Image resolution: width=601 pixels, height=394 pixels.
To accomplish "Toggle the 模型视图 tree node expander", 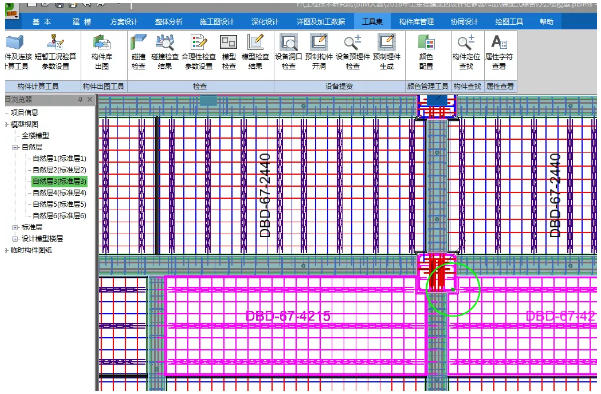I will point(7,124).
